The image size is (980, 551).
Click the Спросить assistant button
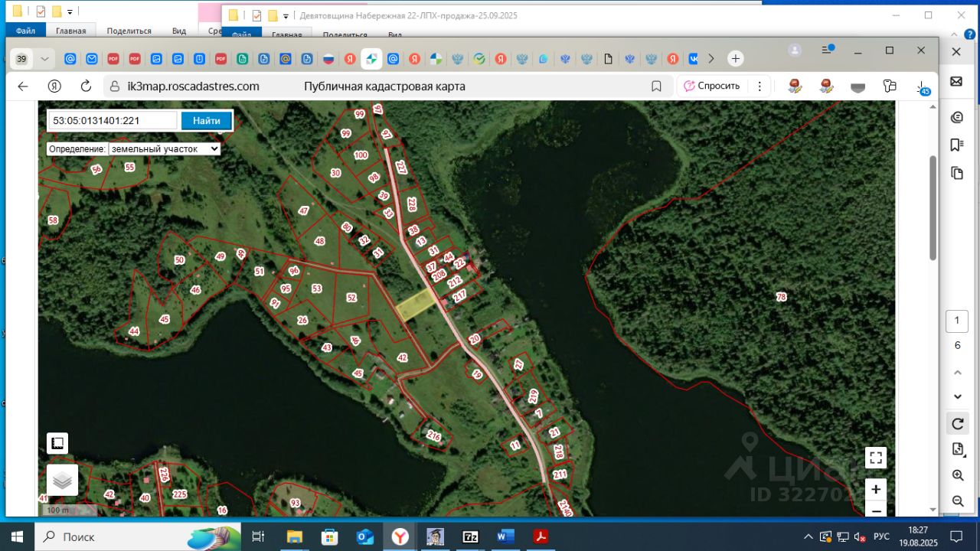point(712,86)
